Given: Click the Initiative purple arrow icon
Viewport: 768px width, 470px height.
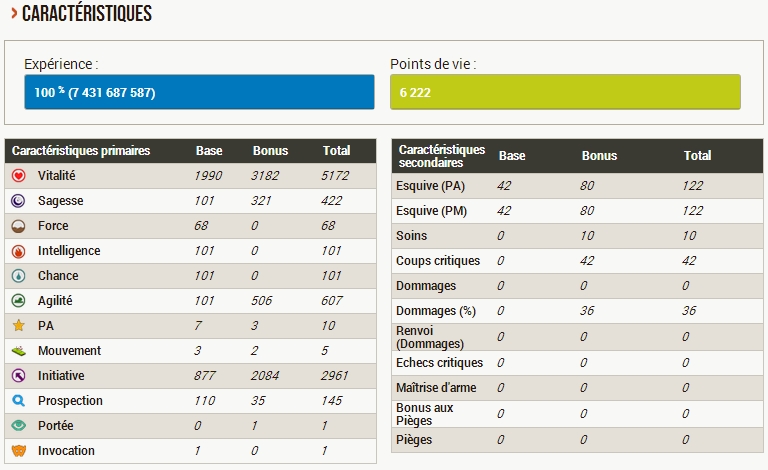Looking at the screenshot, I should (x=19, y=376).
